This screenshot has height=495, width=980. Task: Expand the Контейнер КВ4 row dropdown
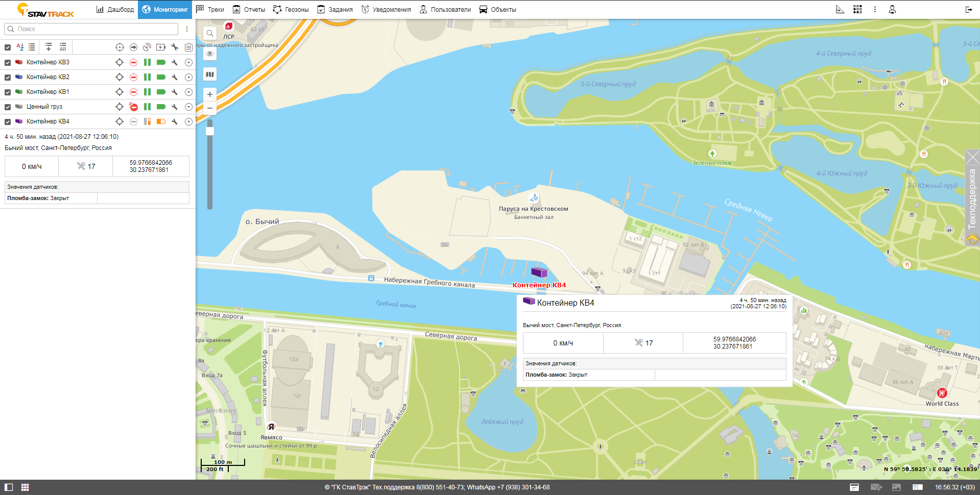click(x=188, y=121)
